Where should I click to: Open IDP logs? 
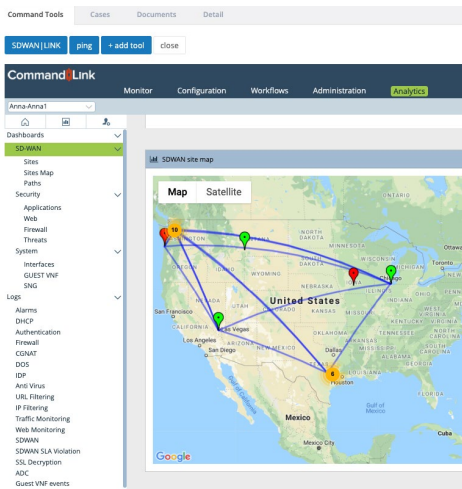point(21,375)
